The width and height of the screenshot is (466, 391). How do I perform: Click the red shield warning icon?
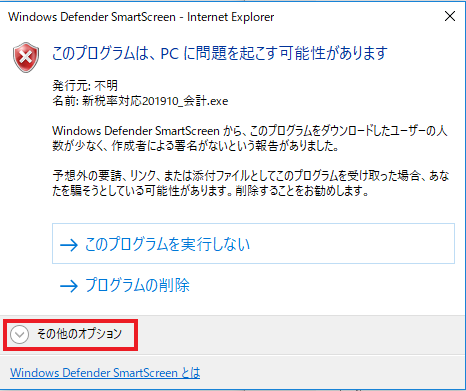26,57
